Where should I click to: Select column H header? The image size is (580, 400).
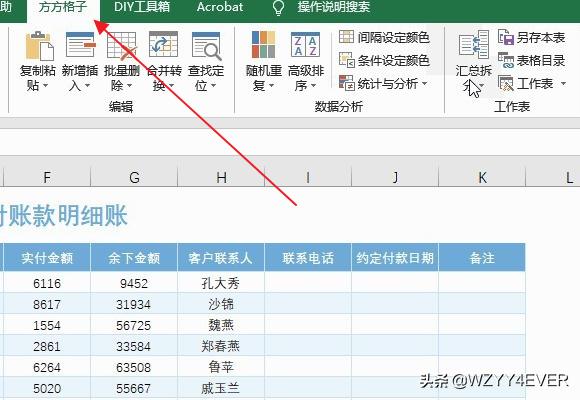click(x=221, y=177)
